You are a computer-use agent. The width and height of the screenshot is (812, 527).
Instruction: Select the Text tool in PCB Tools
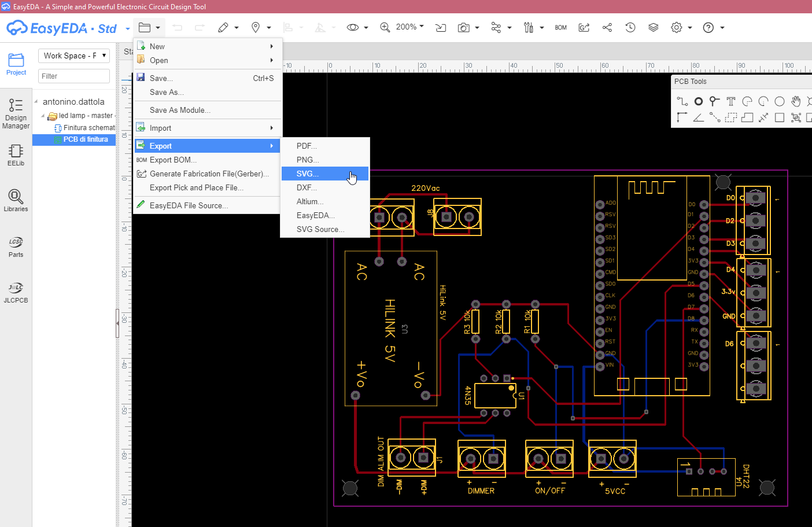731,102
